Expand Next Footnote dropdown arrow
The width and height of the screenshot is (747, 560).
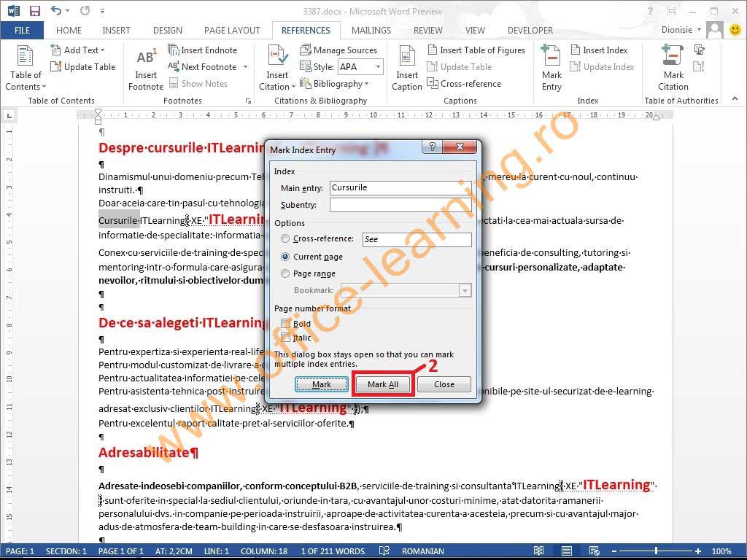pos(245,66)
